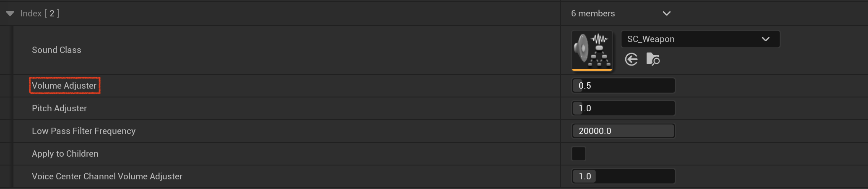The height and width of the screenshot is (189, 868).
Task: Select Voice Center Channel Volume Adjuster label
Action: [x=107, y=176]
